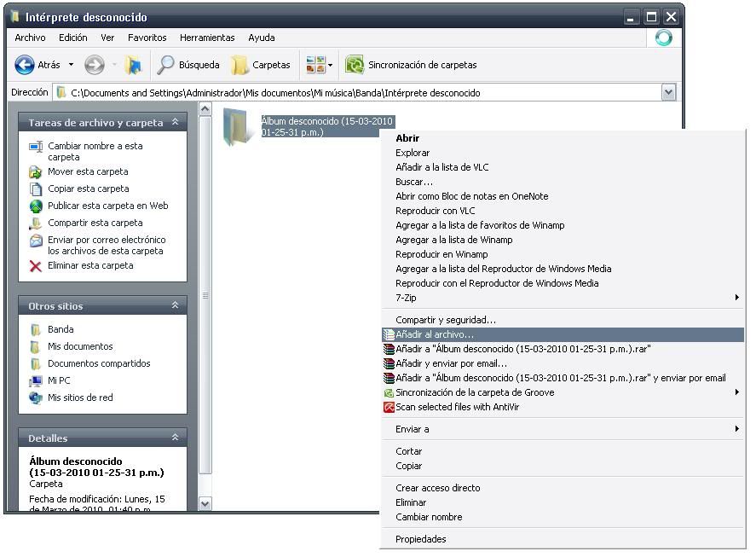Click Compartir esta carpeta link

(95, 223)
